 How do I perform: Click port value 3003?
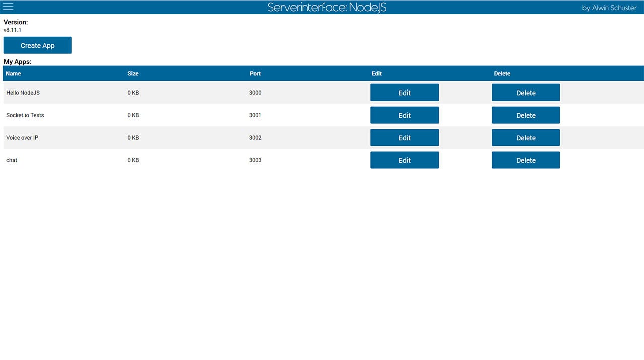point(255,160)
